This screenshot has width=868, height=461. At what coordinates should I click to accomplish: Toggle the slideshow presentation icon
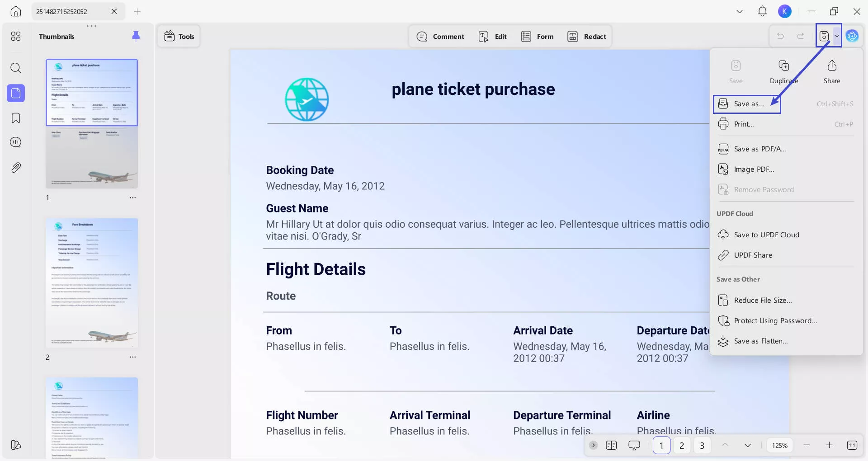[x=634, y=445]
